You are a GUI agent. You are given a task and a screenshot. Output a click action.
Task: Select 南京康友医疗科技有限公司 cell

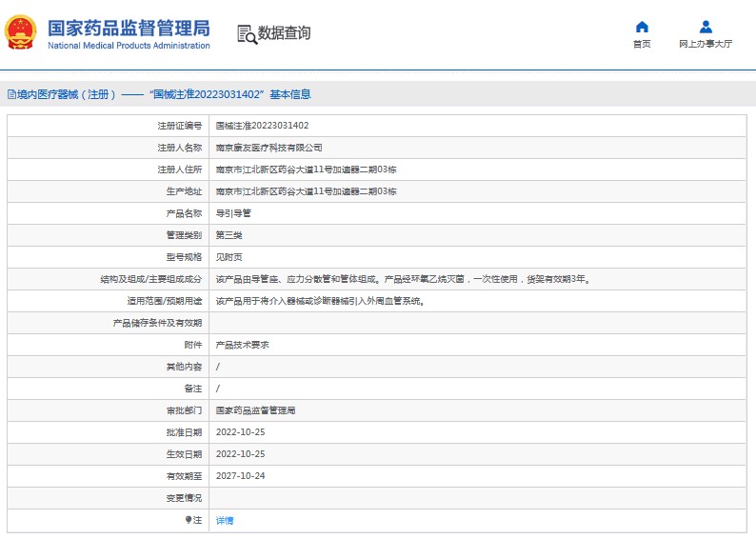click(x=269, y=148)
